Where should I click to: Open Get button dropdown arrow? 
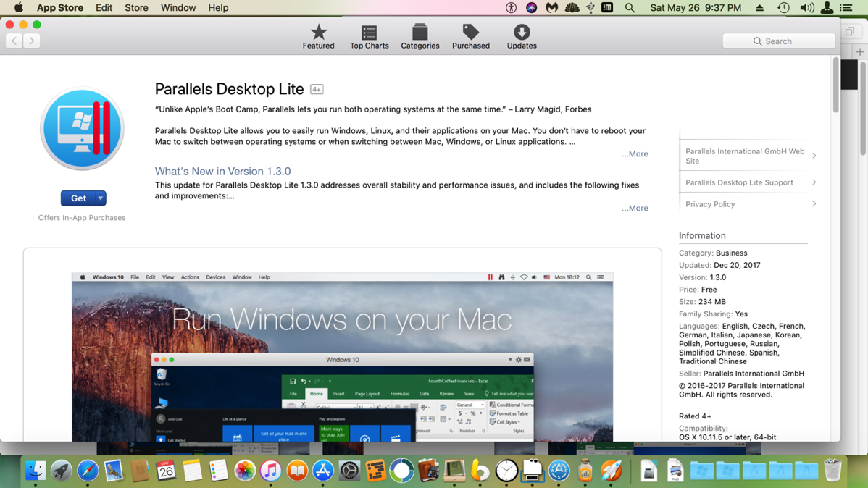100,198
